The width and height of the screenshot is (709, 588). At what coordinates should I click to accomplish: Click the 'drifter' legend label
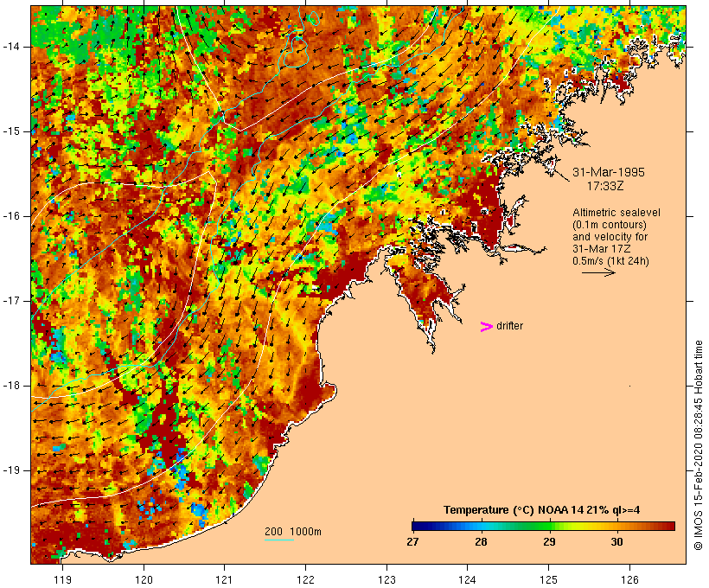pos(509,326)
